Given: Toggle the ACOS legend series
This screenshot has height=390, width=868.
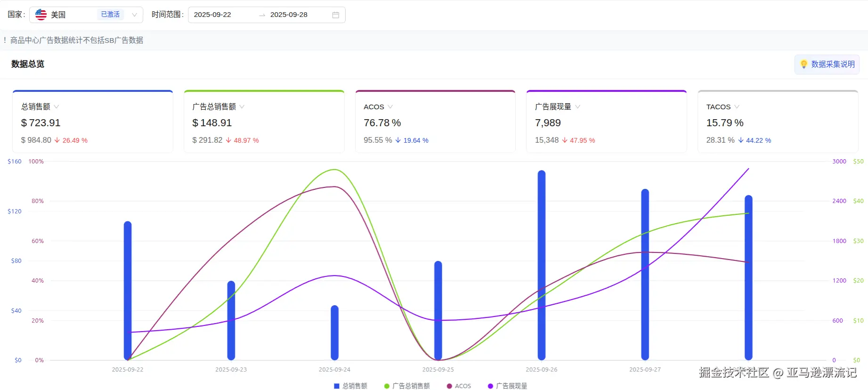Looking at the screenshot, I should pos(459,386).
